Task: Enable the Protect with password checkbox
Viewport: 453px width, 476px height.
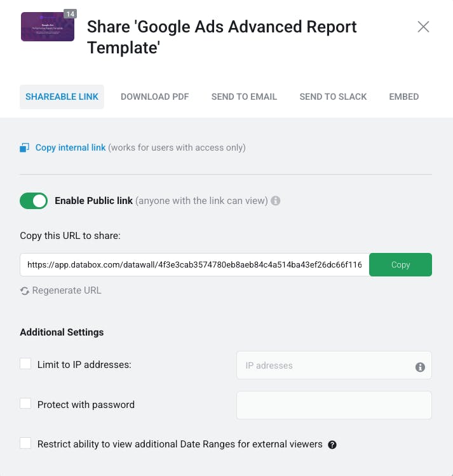Action: click(25, 404)
